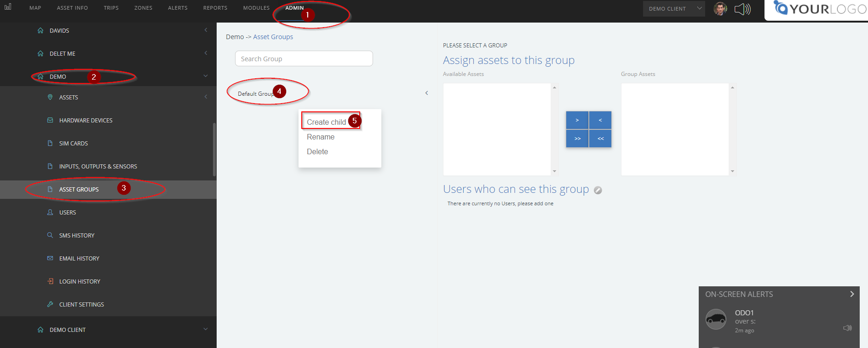Click the Users person icon
This screenshot has height=348, width=868.
(x=50, y=212)
